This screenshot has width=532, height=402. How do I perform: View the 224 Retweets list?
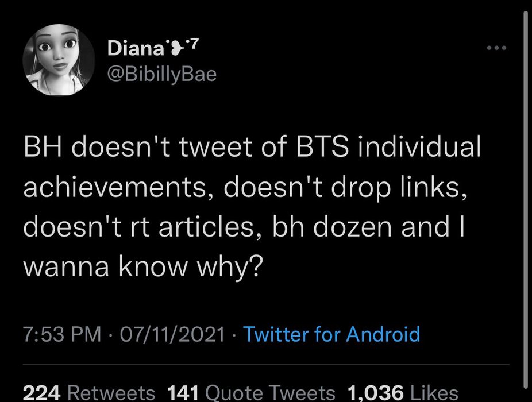tap(89, 393)
